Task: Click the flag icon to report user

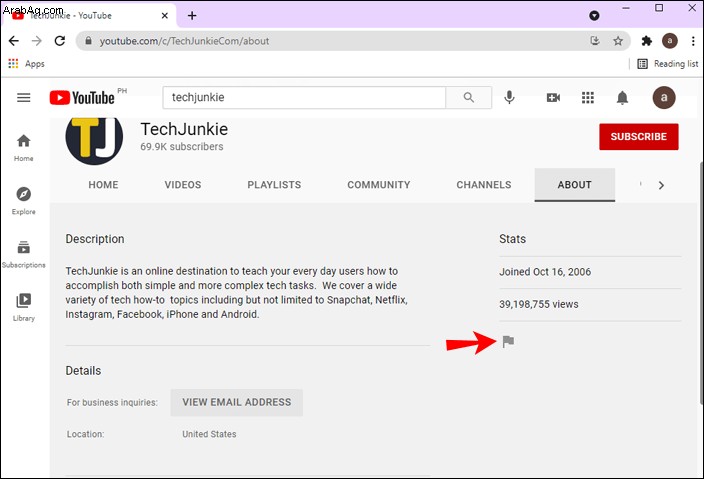Action: point(508,342)
